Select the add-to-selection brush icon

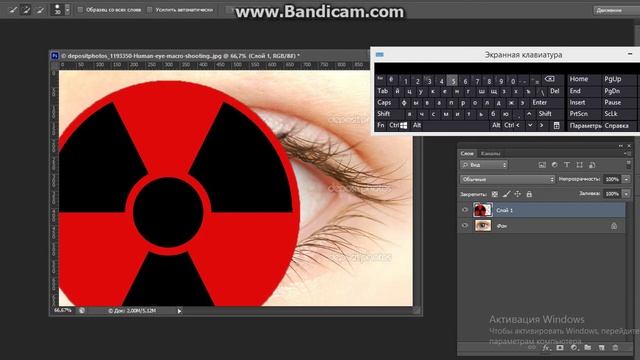(x=26, y=9)
